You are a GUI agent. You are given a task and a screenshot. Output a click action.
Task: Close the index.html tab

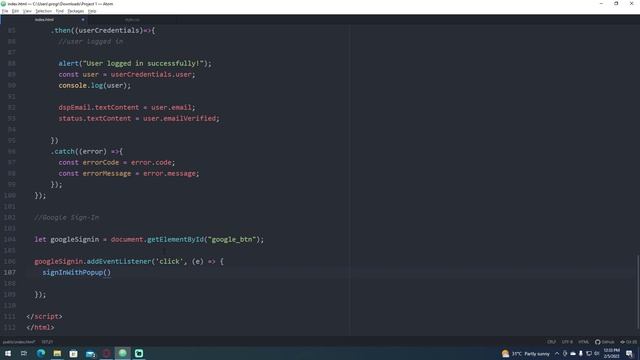[x=83, y=20]
